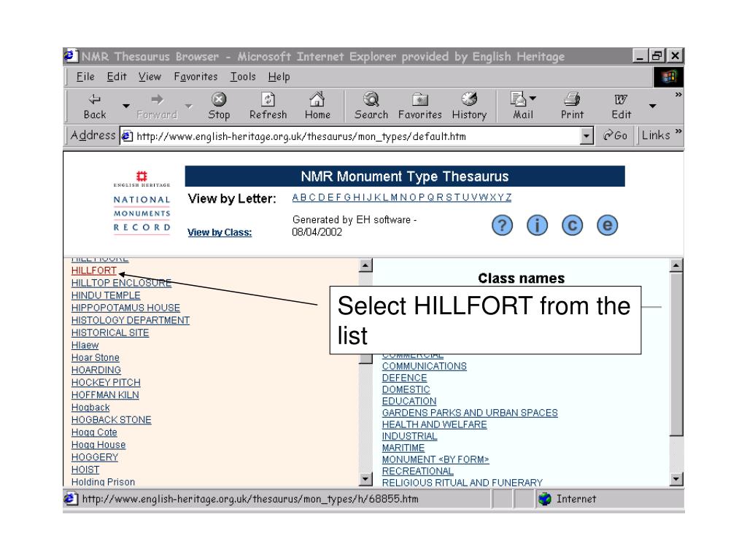Open the HOGGERY link
This screenshot has height=560, width=747.
(94, 457)
